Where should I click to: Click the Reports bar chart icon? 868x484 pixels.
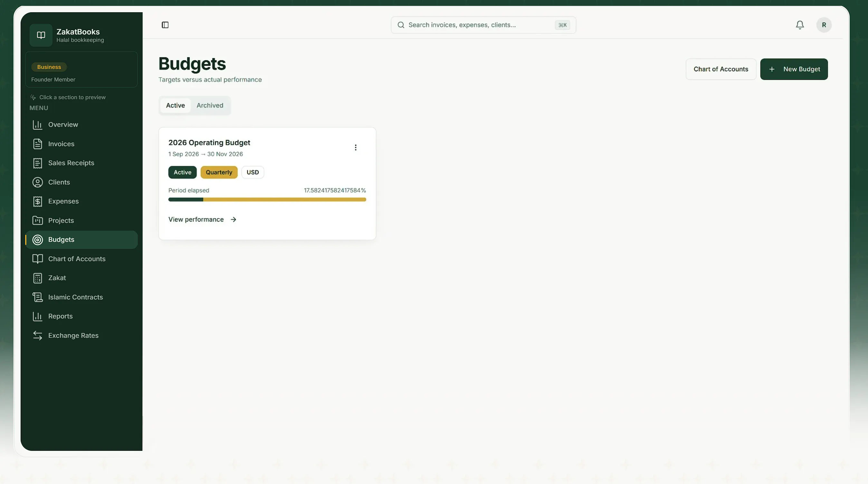click(x=37, y=317)
